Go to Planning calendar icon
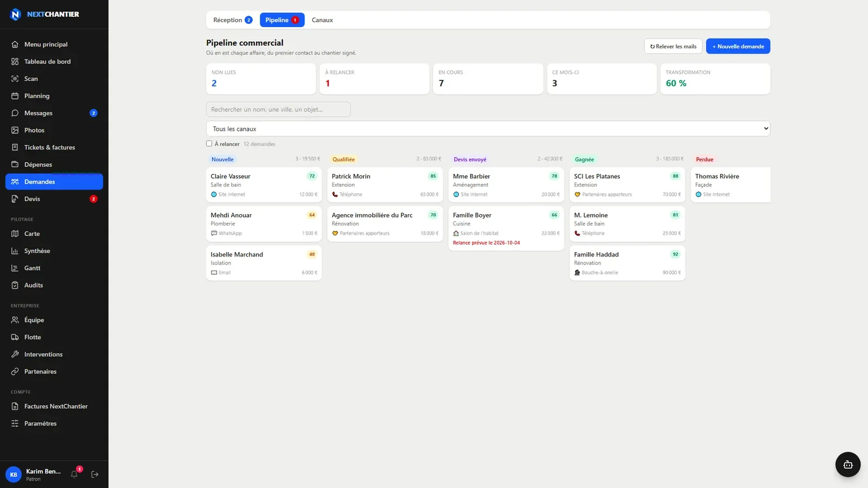The width and height of the screenshot is (868, 488). pos(15,96)
